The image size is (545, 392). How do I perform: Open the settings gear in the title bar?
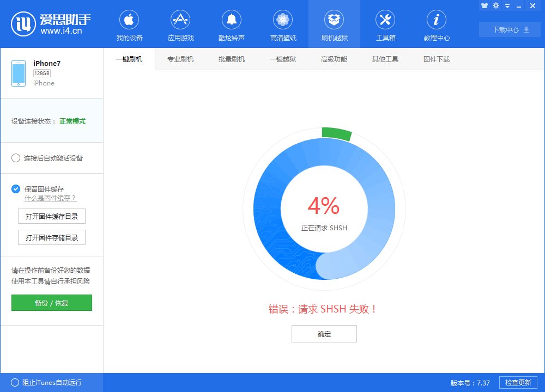(495, 5)
